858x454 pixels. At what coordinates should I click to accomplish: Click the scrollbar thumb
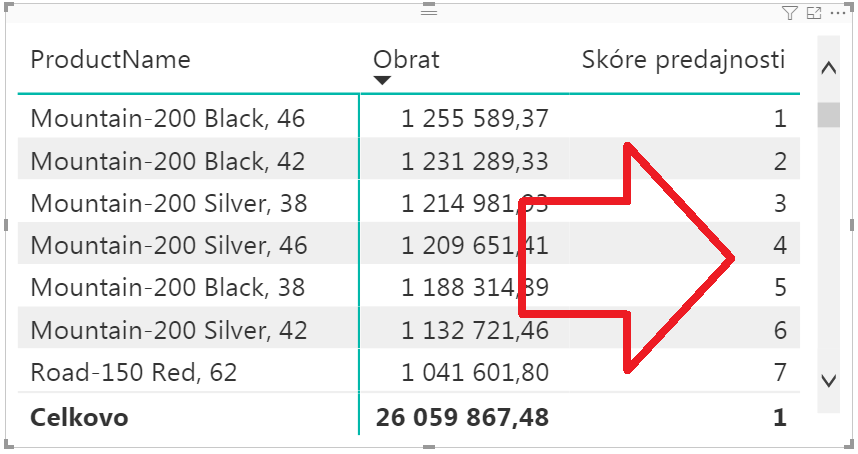(828, 115)
